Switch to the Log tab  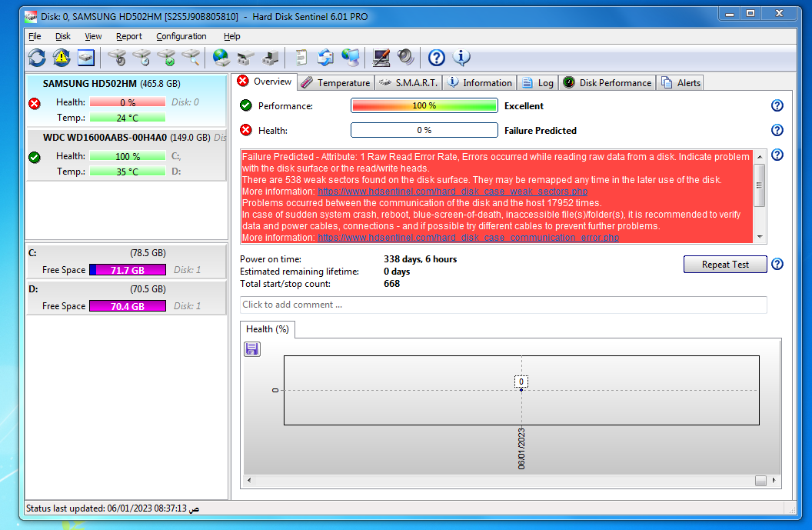[x=537, y=83]
